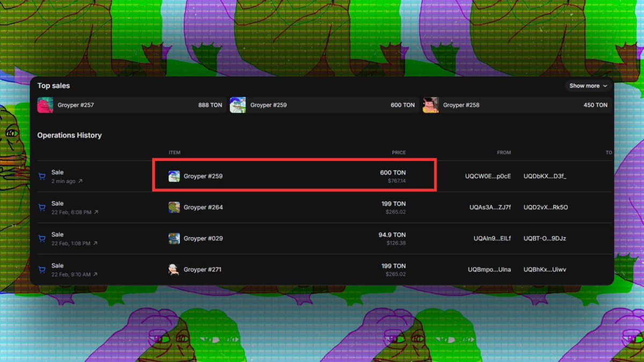Click the cart icon for Groyper #271 sale
This screenshot has height=362, width=644.
click(x=42, y=270)
